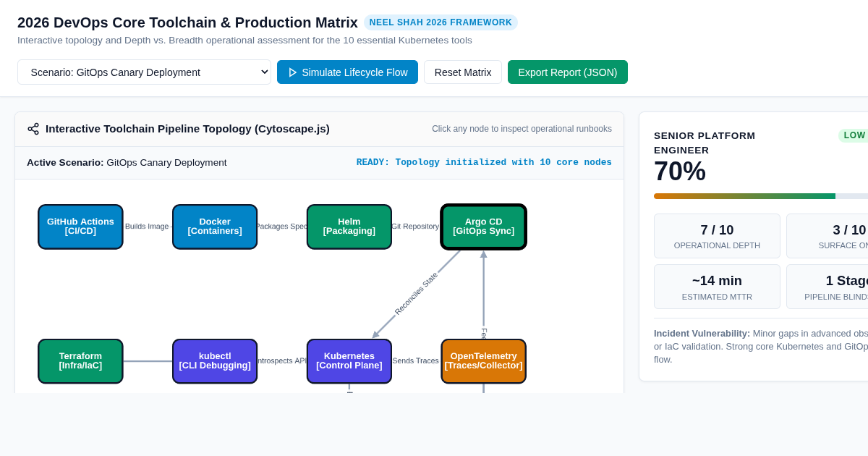Click the NEEL SHAH 2026 FRAMEWORK badge

point(441,22)
